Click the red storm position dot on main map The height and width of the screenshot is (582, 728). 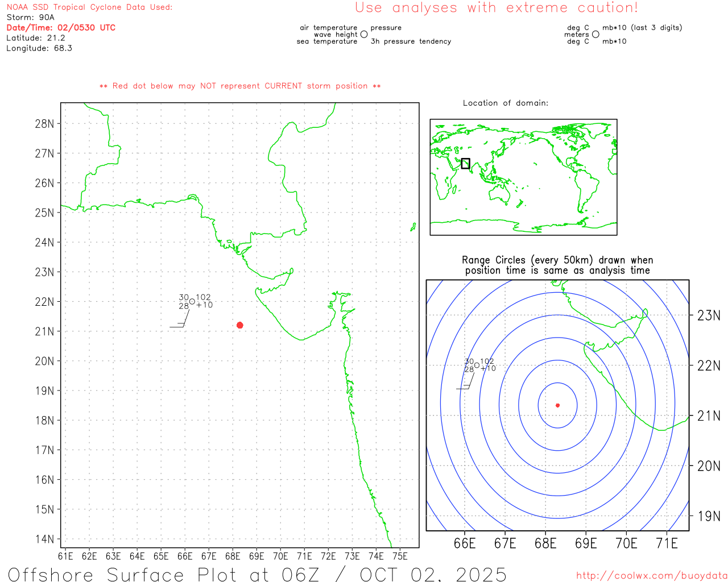(240, 325)
